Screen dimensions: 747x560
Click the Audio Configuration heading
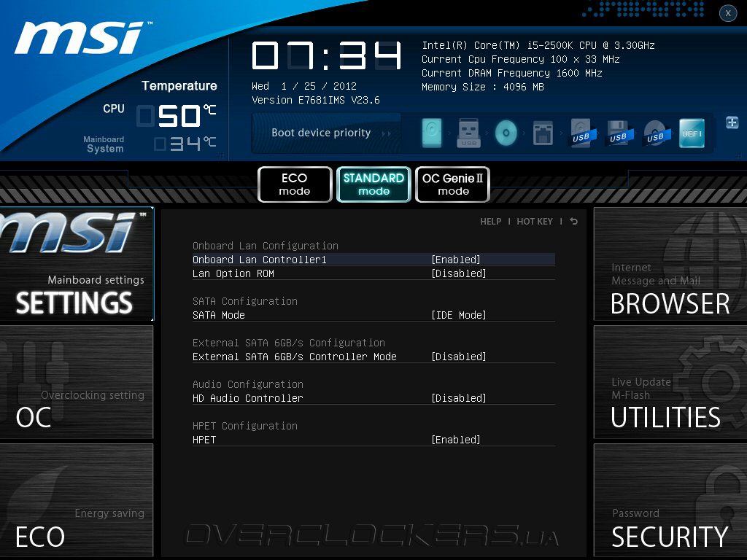click(x=248, y=384)
